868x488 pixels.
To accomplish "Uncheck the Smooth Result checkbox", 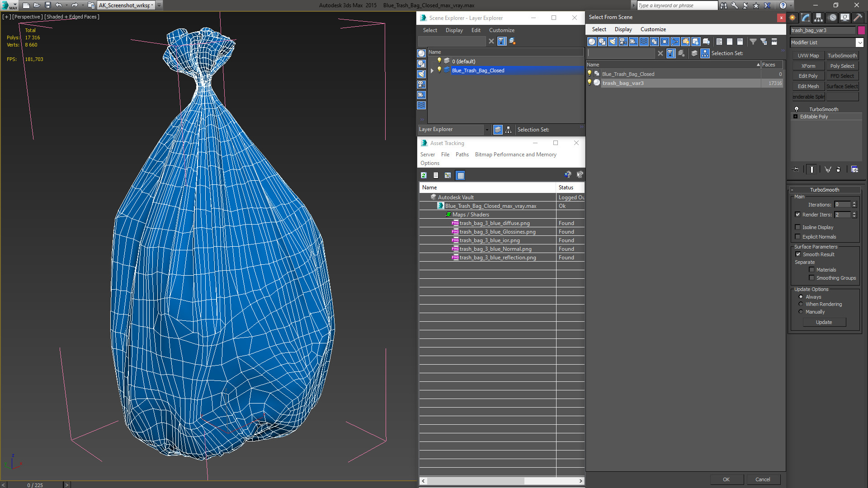I will coord(798,254).
